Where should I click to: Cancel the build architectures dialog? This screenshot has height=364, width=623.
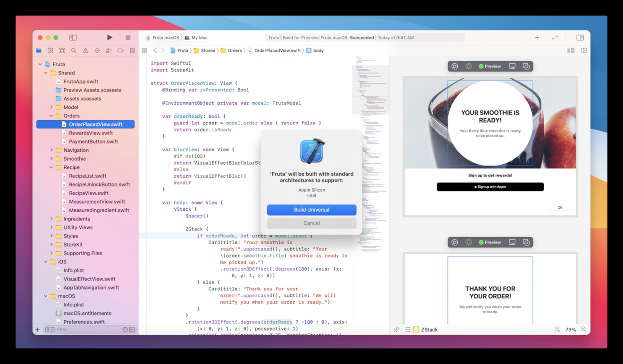pyautogui.click(x=311, y=223)
